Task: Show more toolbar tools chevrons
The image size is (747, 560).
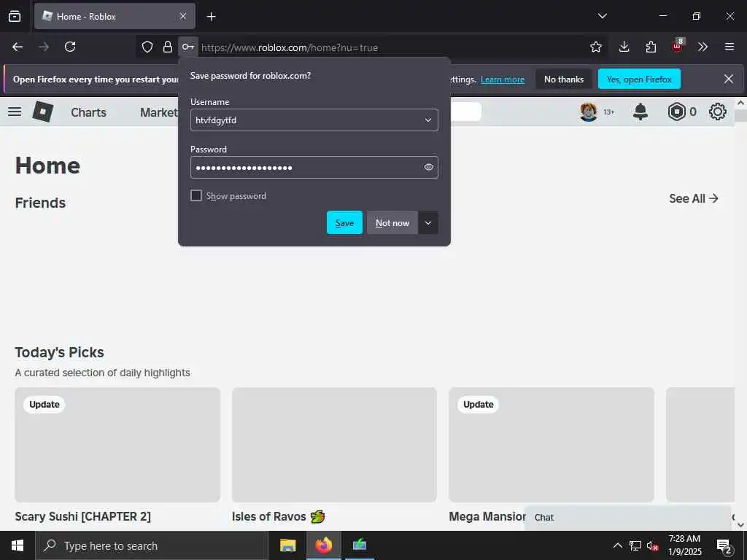Action: coord(703,47)
